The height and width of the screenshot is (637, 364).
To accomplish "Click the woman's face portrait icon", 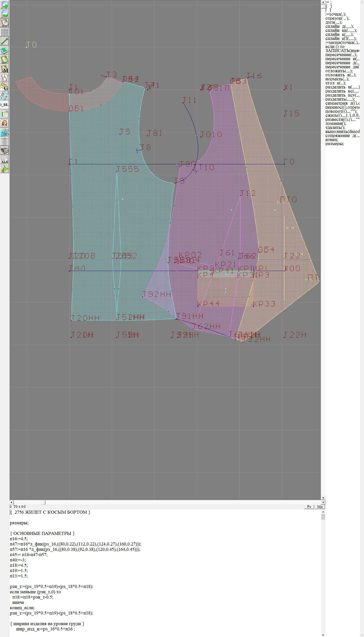I will [5, 123].
